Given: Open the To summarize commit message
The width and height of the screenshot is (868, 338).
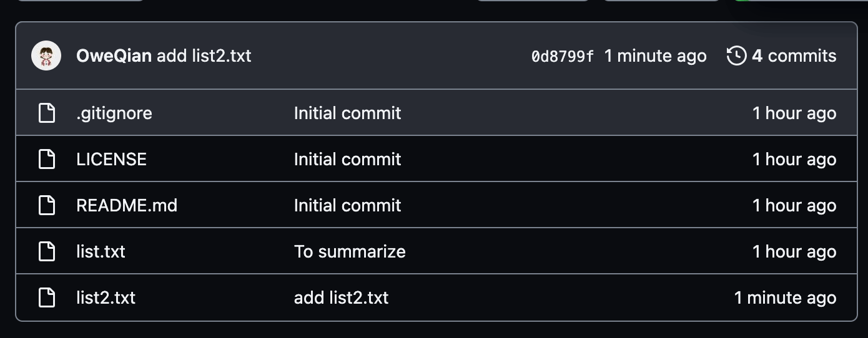Looking at the screenshot, I should tap(350, 251).
